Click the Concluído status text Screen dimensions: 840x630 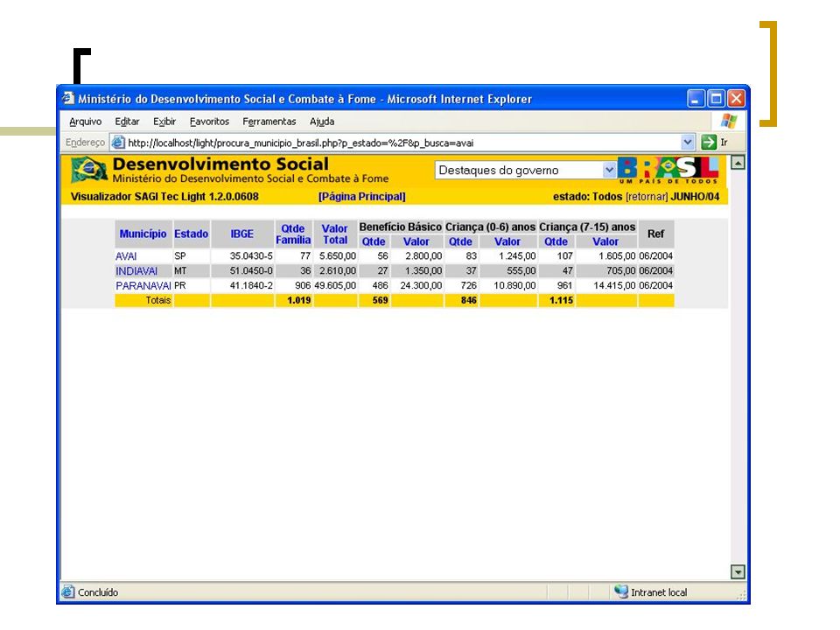(98, 592)
